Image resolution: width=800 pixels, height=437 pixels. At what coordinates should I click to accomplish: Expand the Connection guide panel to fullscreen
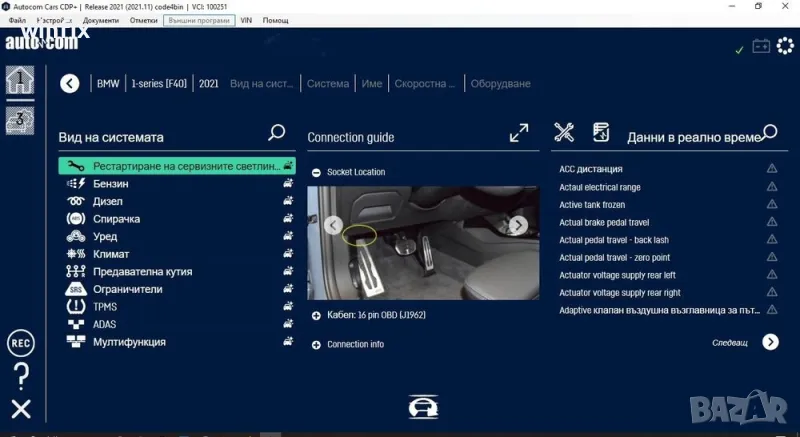point(519,133)
